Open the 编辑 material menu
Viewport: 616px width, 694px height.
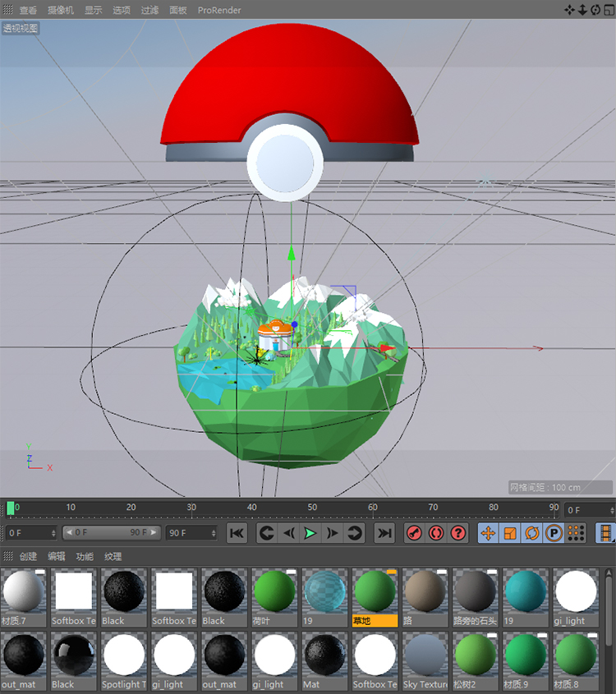56,556
